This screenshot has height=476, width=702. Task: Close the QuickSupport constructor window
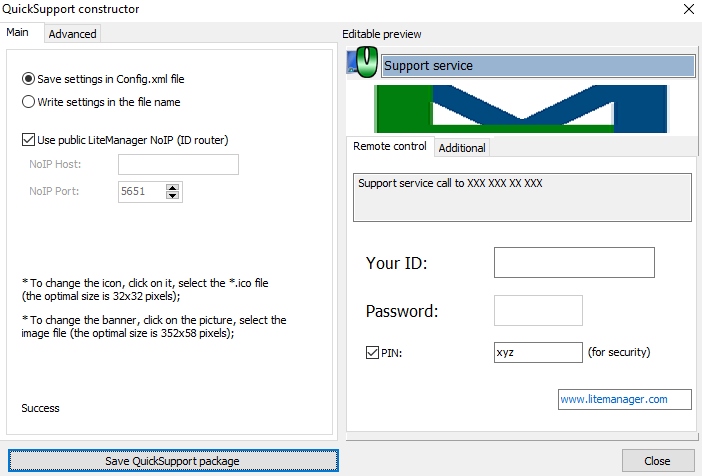click(x=689, y=9)
